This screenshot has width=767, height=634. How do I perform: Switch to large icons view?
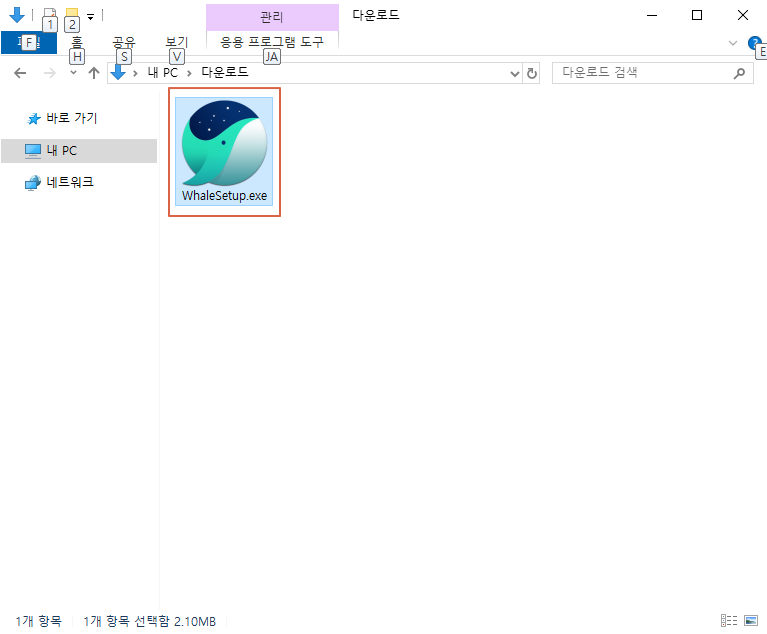click(x=751, y=621)
